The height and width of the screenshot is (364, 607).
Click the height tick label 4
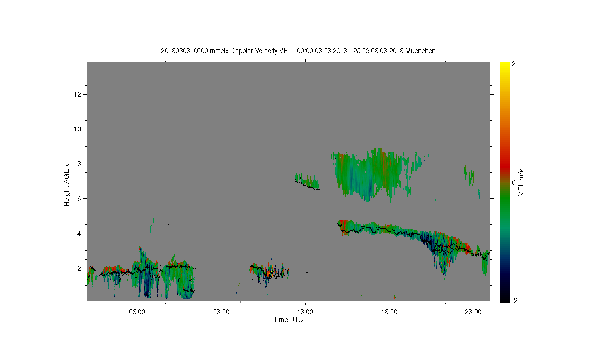[x=79, y=233]
